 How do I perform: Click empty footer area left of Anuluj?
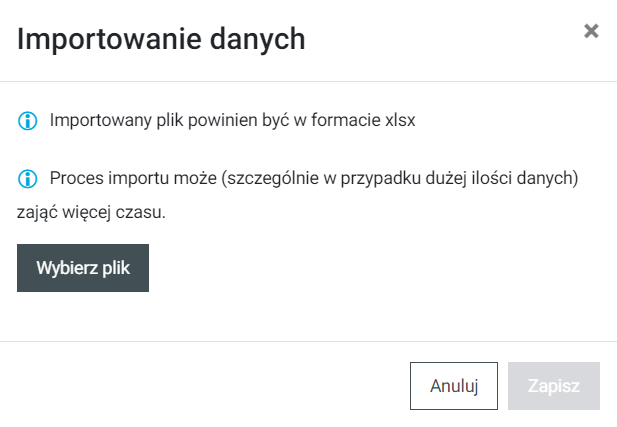coord(200,386)
